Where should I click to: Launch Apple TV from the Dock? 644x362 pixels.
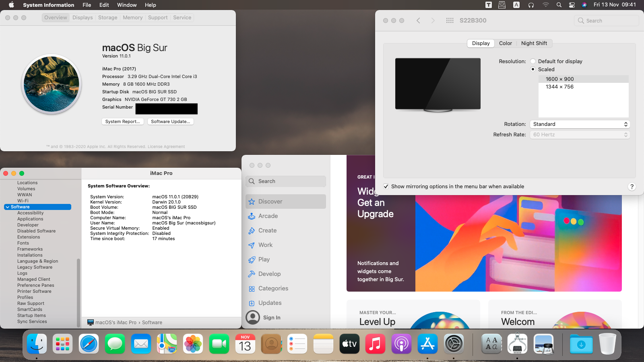point(349,344)
